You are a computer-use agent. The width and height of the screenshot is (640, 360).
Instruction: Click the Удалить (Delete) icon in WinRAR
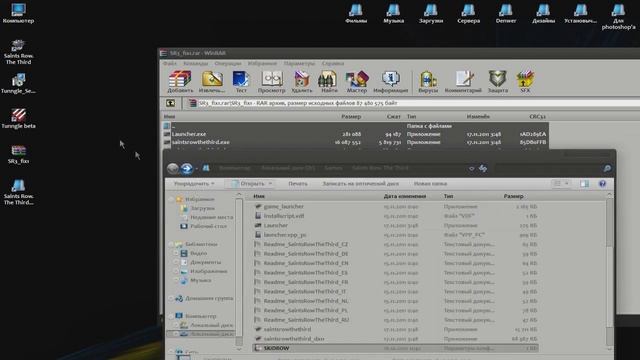pyautogui.click(x=302, y=82)
